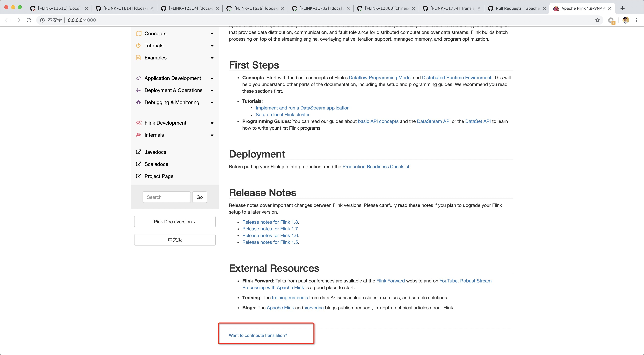Screen dimensions: 644x355
Task: Open Production Readiness Checklist link
Action: (x=376, y=166)
